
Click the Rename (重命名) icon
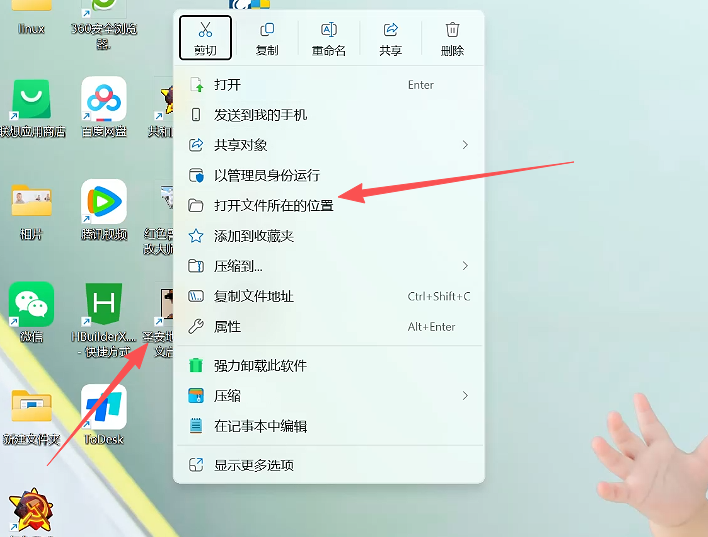pyautogui.click(x=329, y=30)
